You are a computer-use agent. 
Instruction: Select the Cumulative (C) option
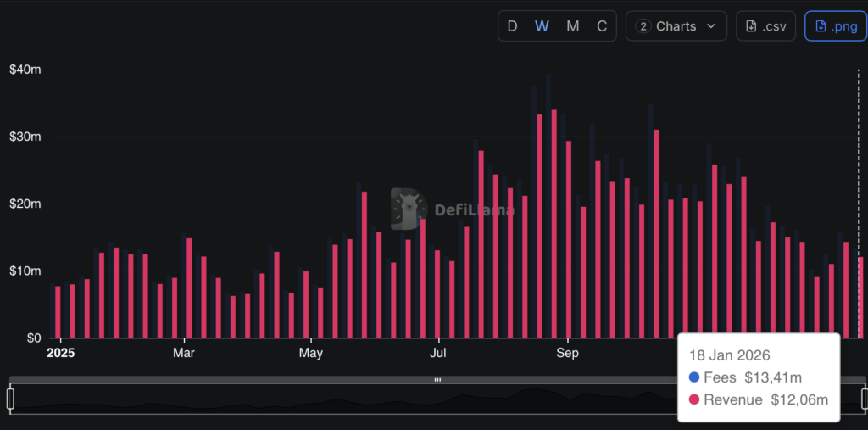(x=602, y=26)
